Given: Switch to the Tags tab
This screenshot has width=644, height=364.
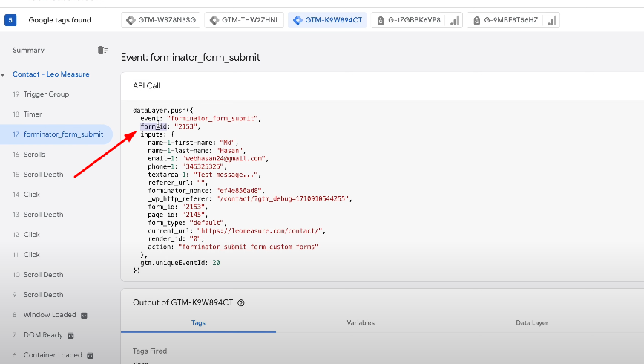Looking at the screenshot, I should [198, 323].
